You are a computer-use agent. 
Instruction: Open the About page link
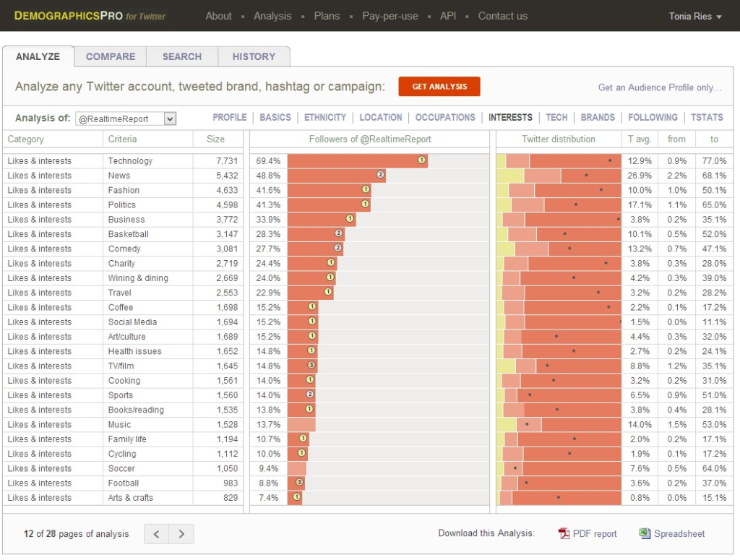tap(218, 16)
